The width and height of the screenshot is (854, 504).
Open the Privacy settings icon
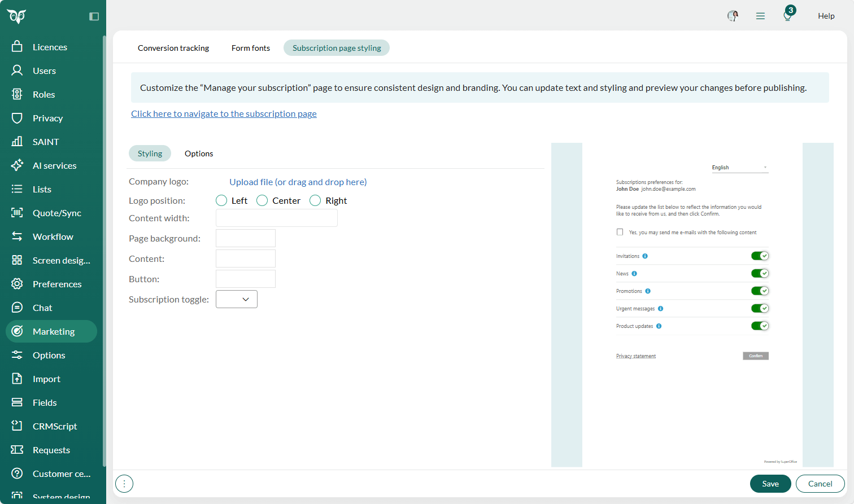click(x=16, y=118)
